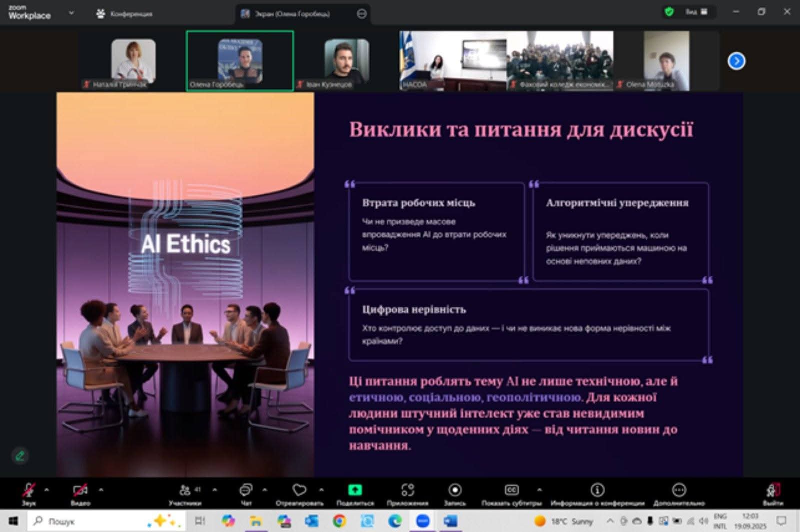Viewport: 800px width, 532px height.
Task: Unmute the microphone (Звук) in Zoom
Action: tap(28, 491)
